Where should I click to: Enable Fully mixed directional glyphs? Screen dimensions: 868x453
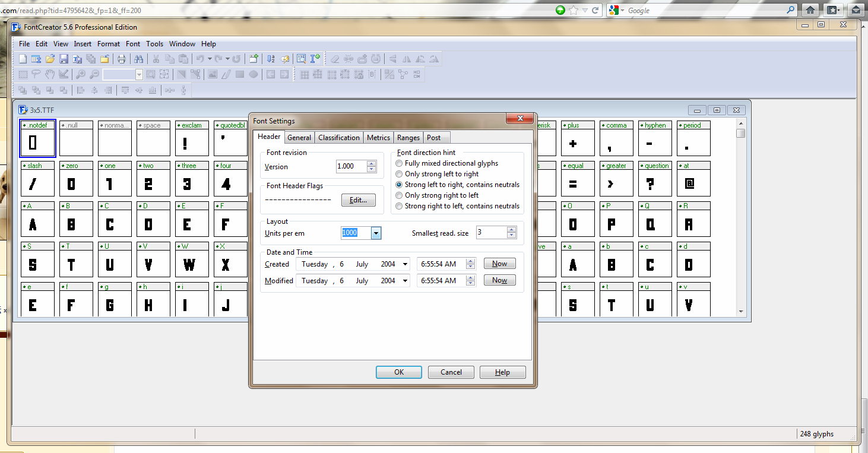pyautogui.click(x=398, y=163)
